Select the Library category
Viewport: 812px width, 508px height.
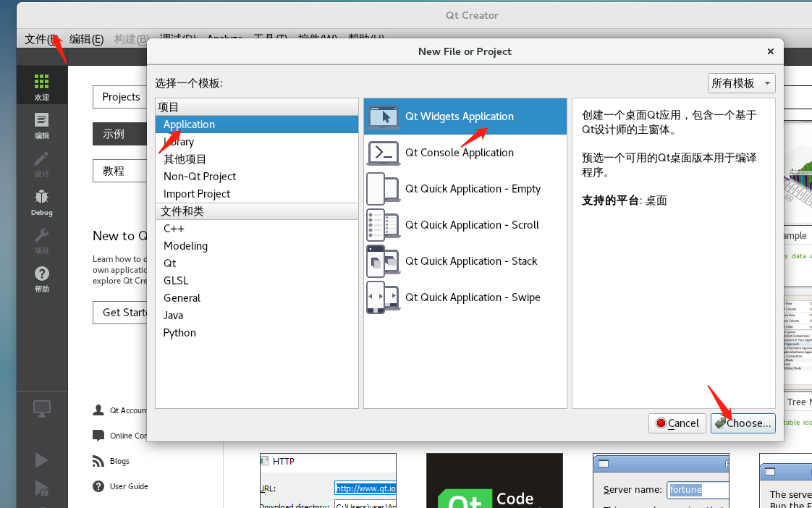point(257,142)
